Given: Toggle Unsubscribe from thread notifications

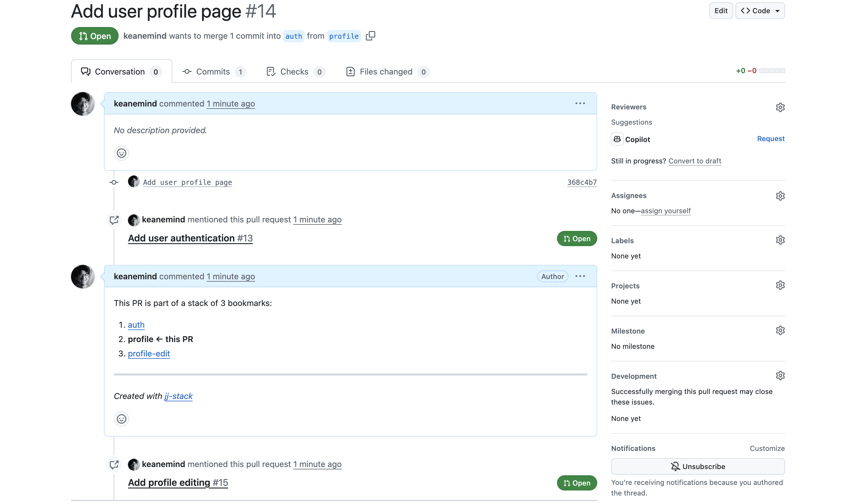Looking at the screenshot, I should click(x=698, y=466).
